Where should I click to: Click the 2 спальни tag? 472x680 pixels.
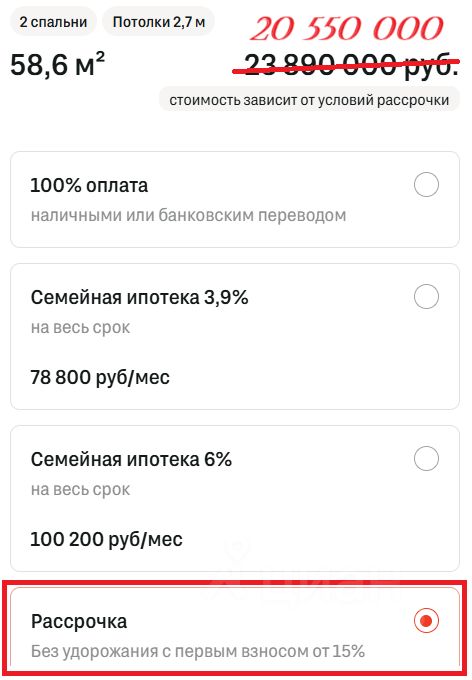point(53,22)
